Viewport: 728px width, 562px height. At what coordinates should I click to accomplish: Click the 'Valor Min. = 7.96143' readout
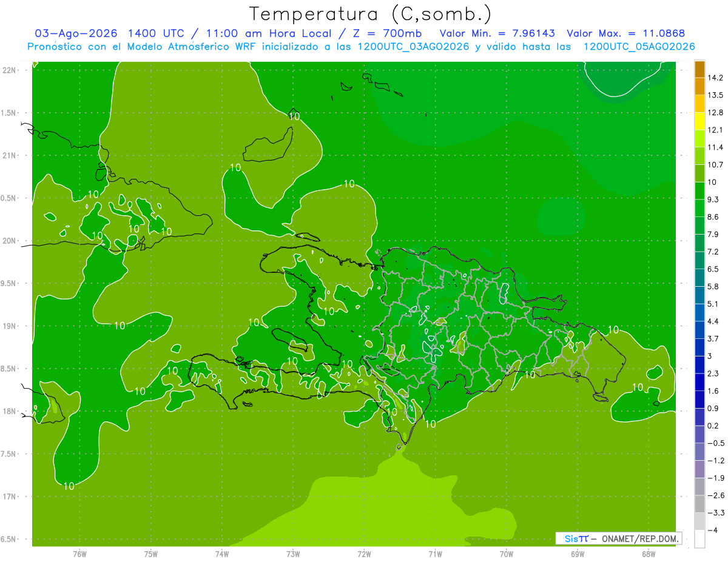(497, 33)
